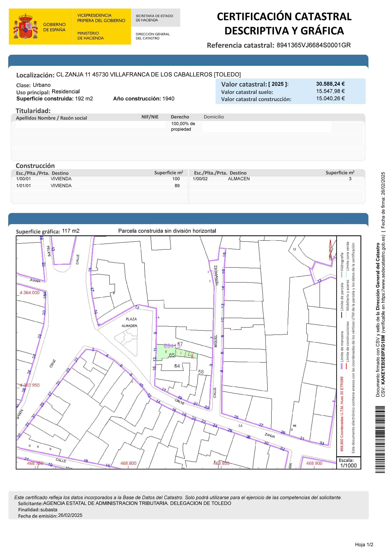Click the blue 'Hidrografía' legend line

(x=342, y=275)
